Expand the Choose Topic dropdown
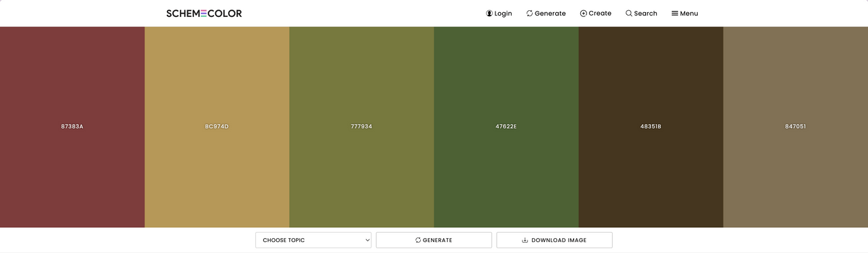The height and width of the screenshot is (253, 868). point(314,240)
